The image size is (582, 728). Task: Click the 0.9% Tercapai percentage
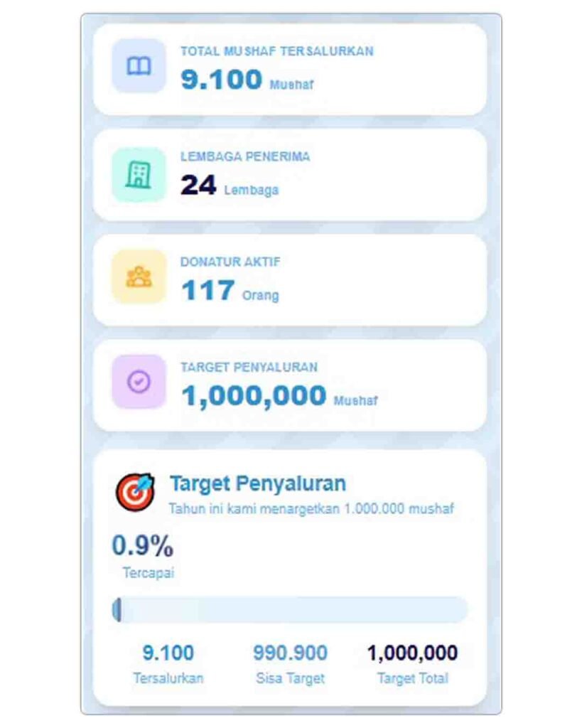(x=143, y=547)
